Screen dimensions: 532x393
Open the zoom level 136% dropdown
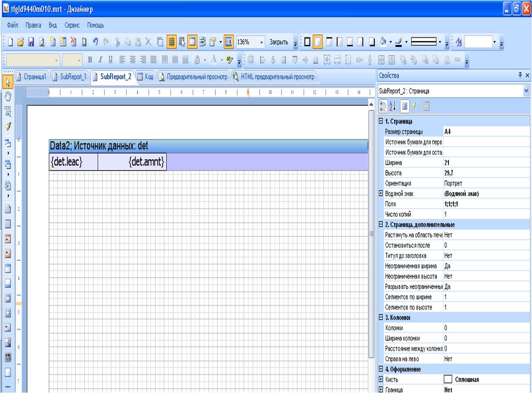coord(262,42)
